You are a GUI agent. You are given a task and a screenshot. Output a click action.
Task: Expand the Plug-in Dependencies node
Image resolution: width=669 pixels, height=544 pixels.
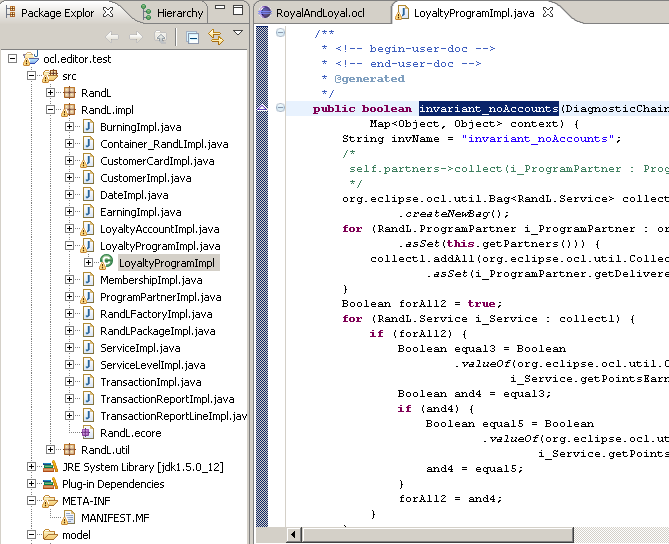[32, 483]
